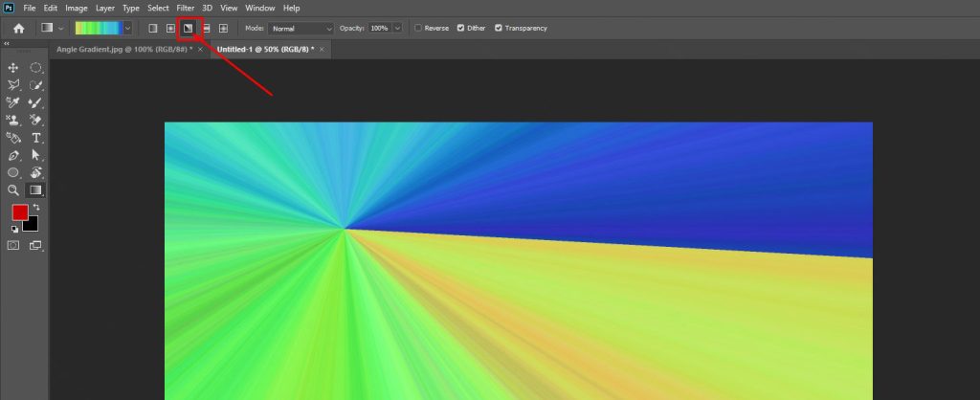Select the Move tool
Image resolution: width=980 pixels, height=400 pixels.
click(13, 68)
